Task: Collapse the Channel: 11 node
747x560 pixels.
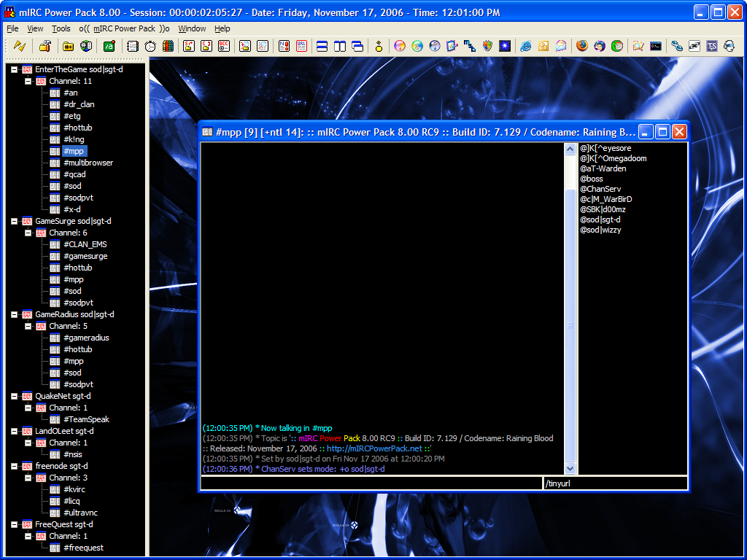Action: coord(28,82)
